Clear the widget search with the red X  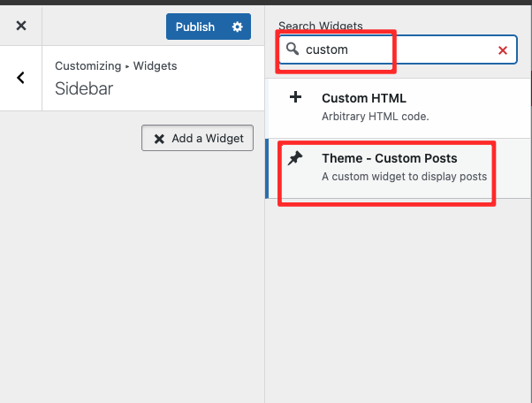click(x=503, y=51)
